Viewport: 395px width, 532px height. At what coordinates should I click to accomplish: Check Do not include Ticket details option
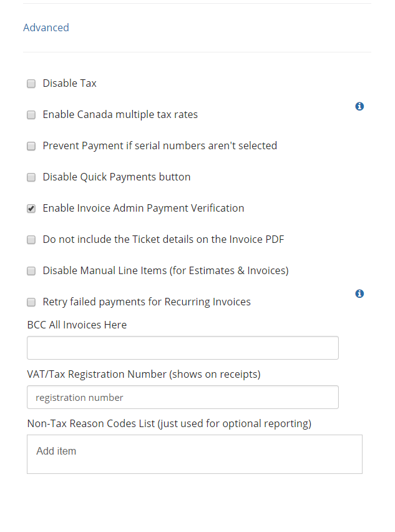[x=31, y=240]
